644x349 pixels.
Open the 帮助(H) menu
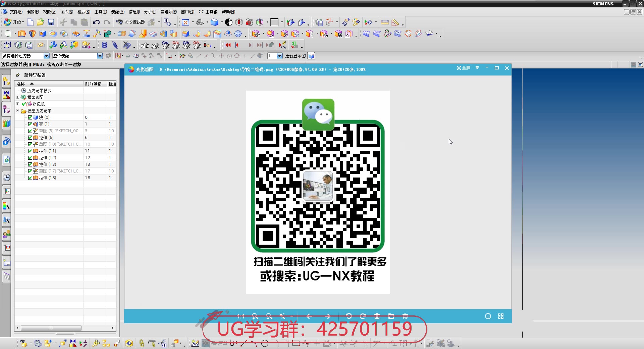[x=228, y=12]
